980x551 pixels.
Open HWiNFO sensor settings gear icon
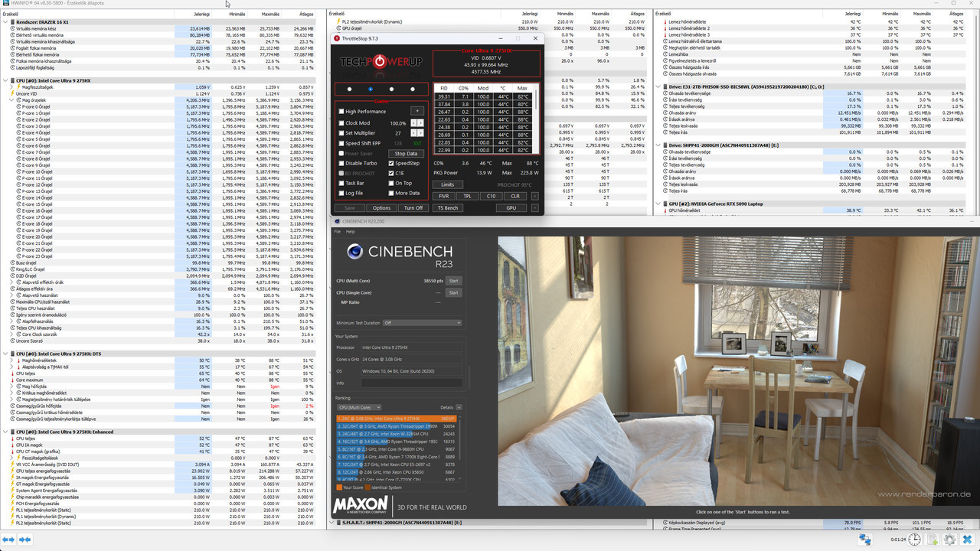[950, 540]
